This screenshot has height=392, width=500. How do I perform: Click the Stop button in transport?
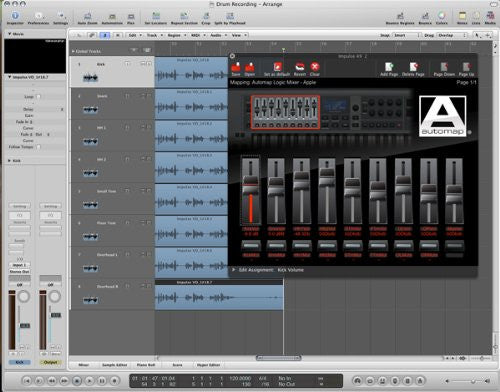click(77, 380)
